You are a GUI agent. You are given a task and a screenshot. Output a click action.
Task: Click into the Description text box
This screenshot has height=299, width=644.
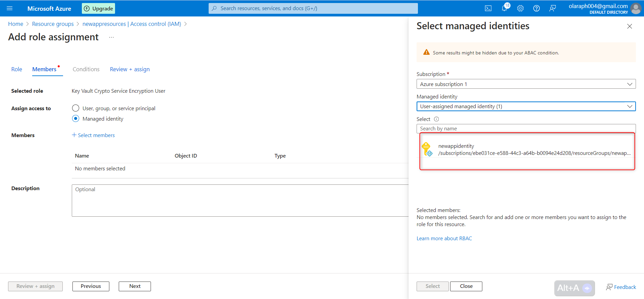(240, 200)
